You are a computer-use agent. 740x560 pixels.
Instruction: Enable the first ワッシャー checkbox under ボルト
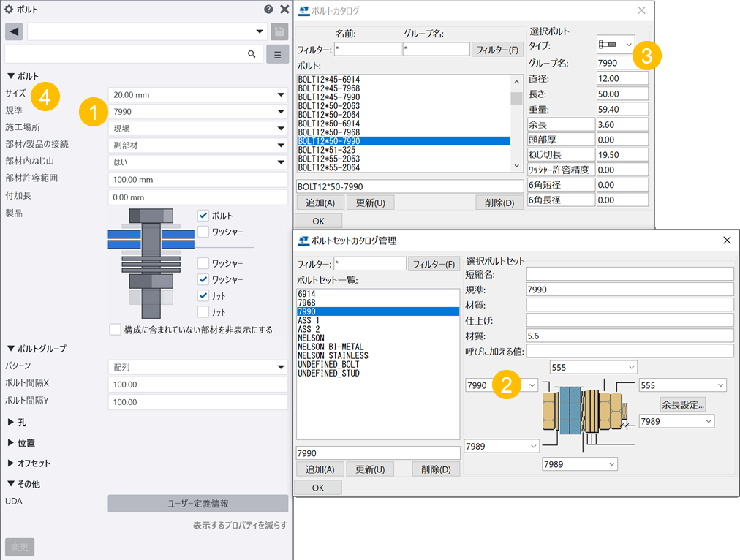pos(203,232)
